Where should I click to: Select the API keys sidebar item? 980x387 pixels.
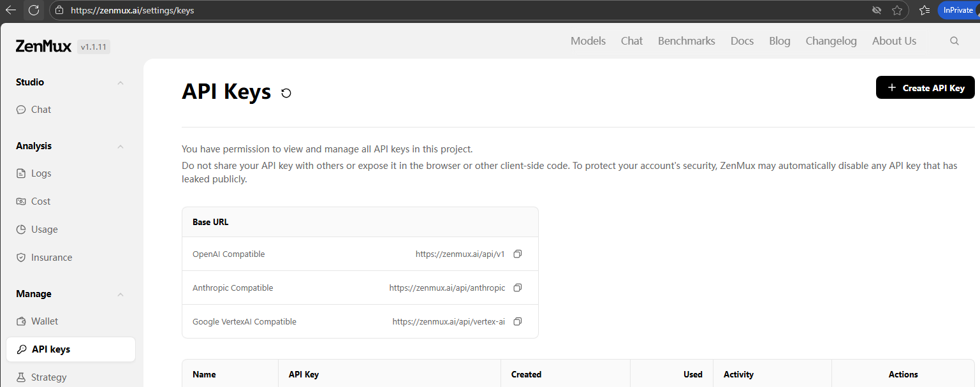(71, 349)
